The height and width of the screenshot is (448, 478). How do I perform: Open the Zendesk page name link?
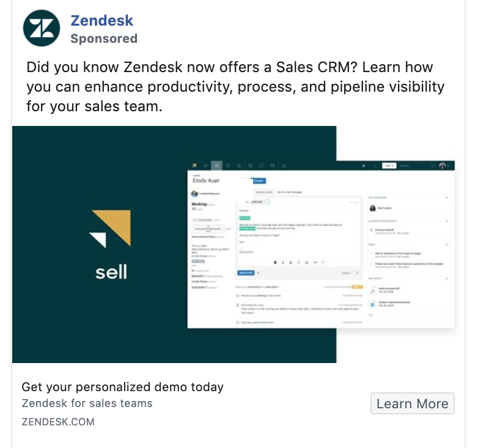click(x=102, y=21)
